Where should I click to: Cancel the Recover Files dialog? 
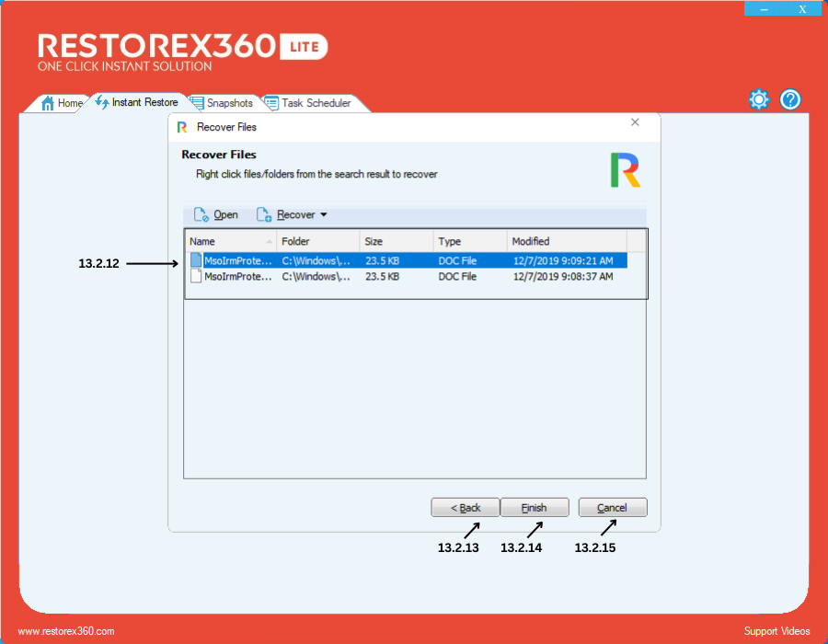(x=612, y=508)
